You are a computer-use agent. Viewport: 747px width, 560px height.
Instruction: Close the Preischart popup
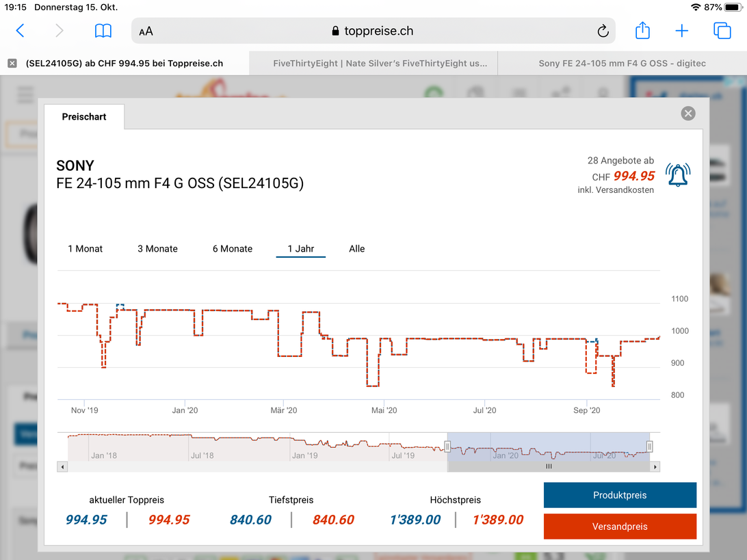click(x=688, y=114)
